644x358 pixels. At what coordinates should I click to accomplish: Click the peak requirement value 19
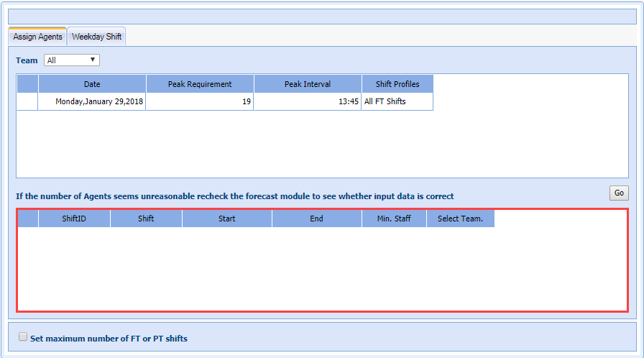click(x=200, y=101)
